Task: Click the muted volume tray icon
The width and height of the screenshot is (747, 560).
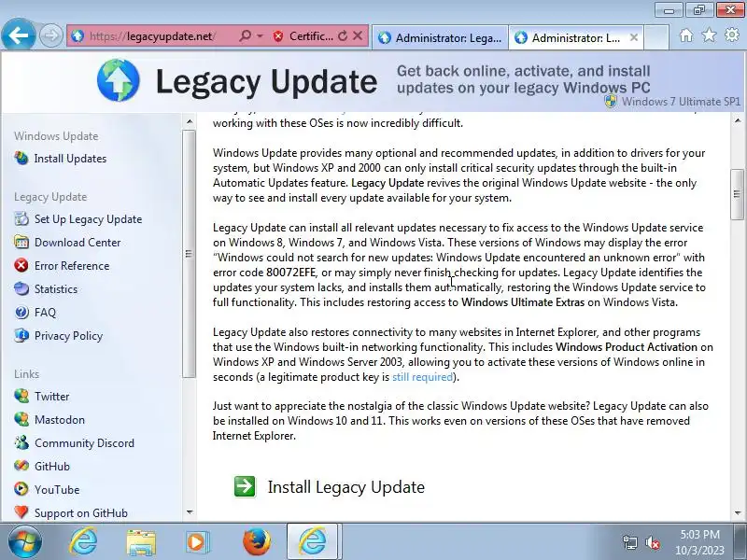Action: 652,542
